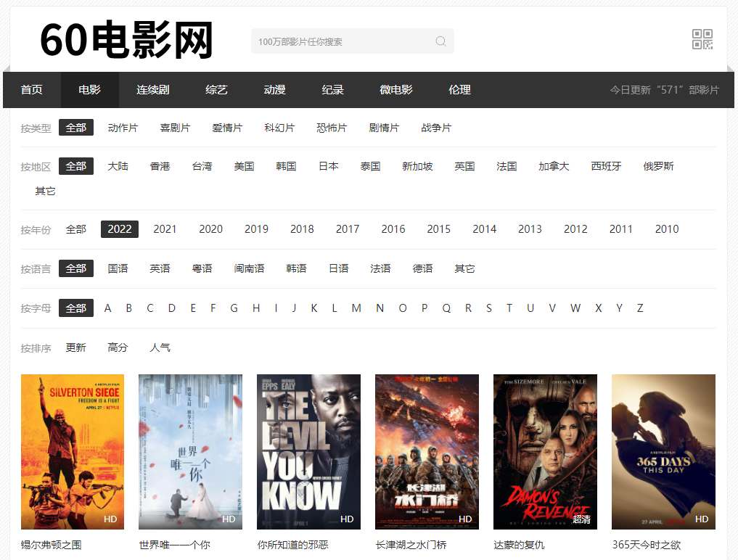Pick 日本 as the region
Viewport: 738px width, 560px height.
(x=329, y=166)
